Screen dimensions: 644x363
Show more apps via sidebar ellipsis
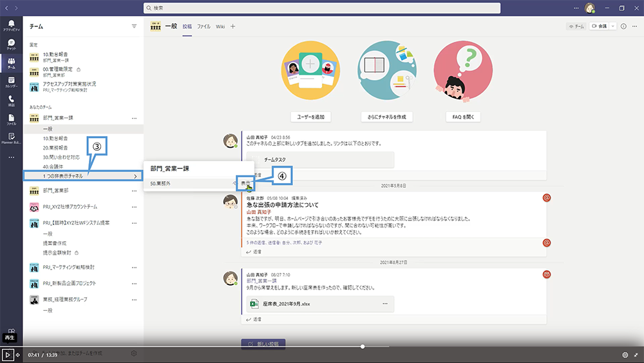click(x=11, y=157)
